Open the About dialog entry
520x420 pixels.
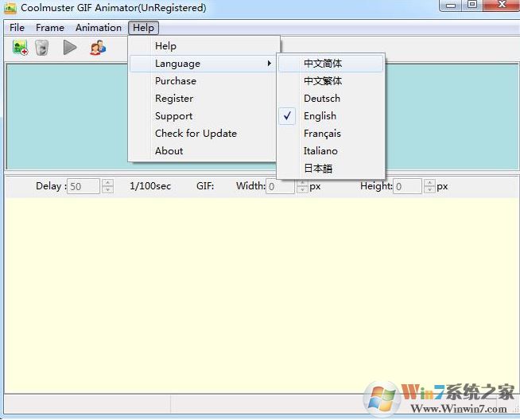[203, 151]
